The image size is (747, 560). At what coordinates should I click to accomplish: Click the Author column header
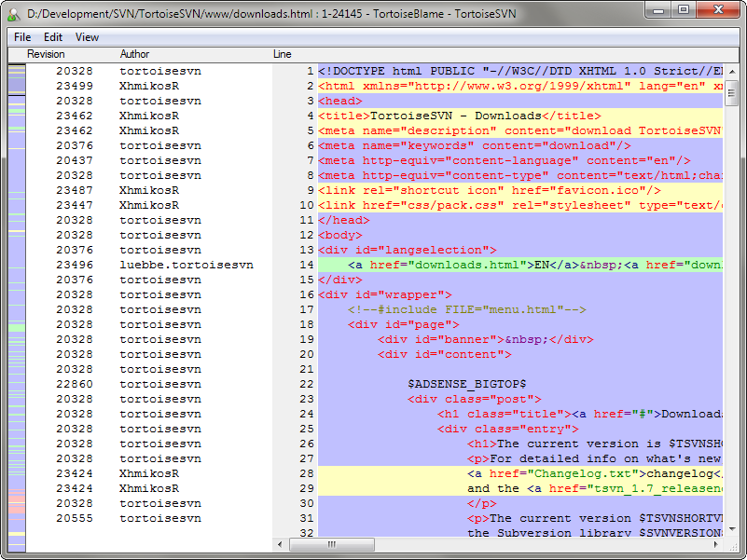click(x=134, y=54)
